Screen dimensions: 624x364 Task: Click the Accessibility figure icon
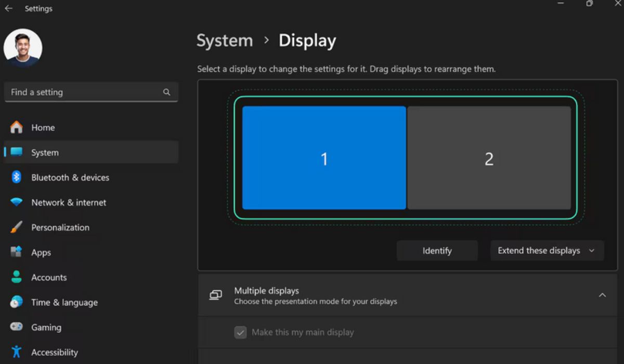pos(17,352)
